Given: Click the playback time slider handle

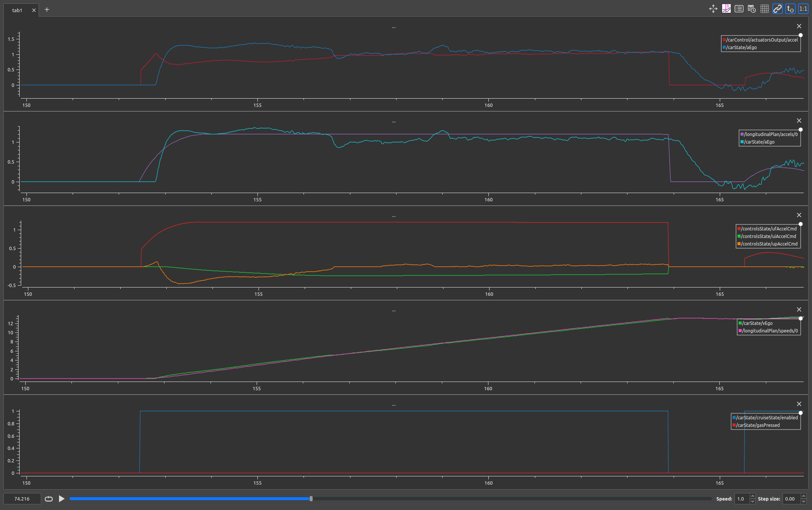Looking at the screenshot, I should [311, 499].
